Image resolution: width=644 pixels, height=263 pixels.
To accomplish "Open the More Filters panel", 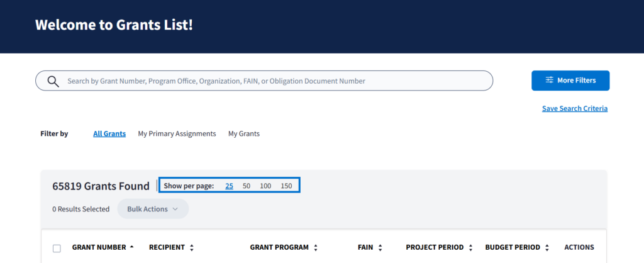I will point(570,81).
